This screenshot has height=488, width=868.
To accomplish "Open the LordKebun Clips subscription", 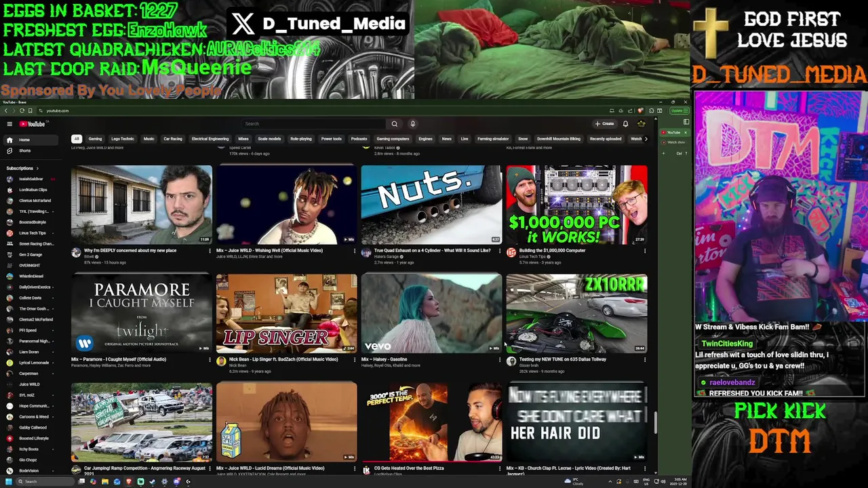I will click(31, 190).
